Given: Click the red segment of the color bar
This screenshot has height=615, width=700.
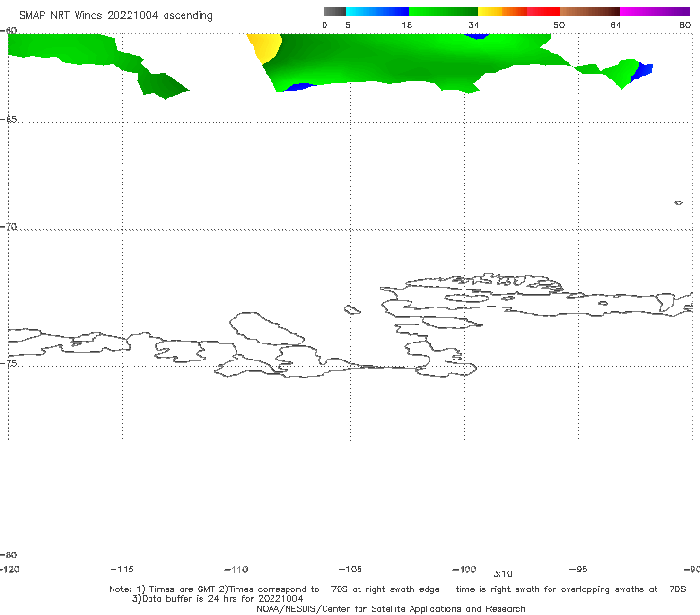Looking at the screenshot, I should [544, 11].
